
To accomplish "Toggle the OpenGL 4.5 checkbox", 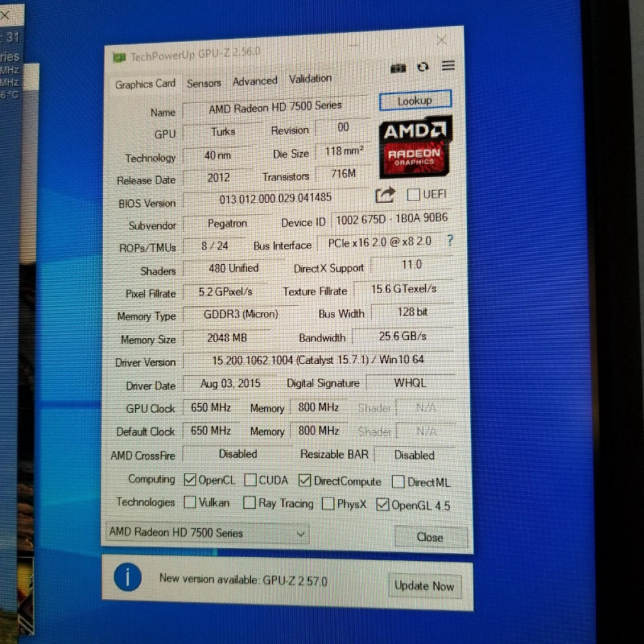I will [x=382, y=504].
